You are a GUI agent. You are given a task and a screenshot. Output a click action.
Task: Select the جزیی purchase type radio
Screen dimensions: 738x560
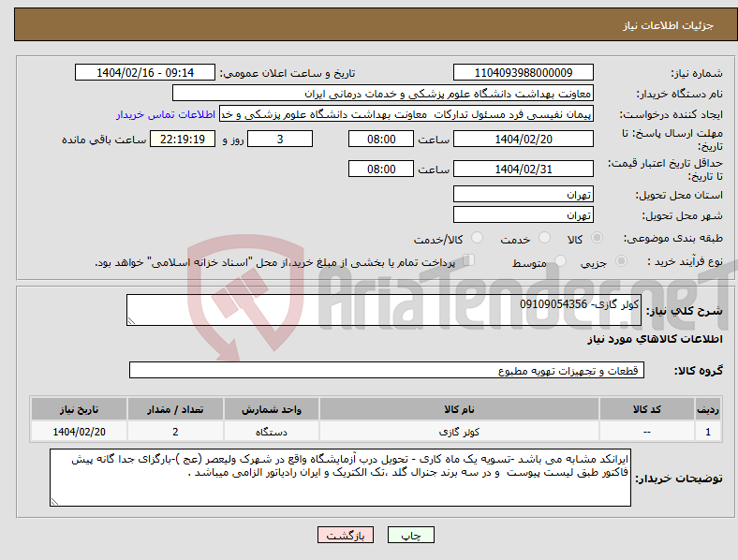(x=621, y=260)
